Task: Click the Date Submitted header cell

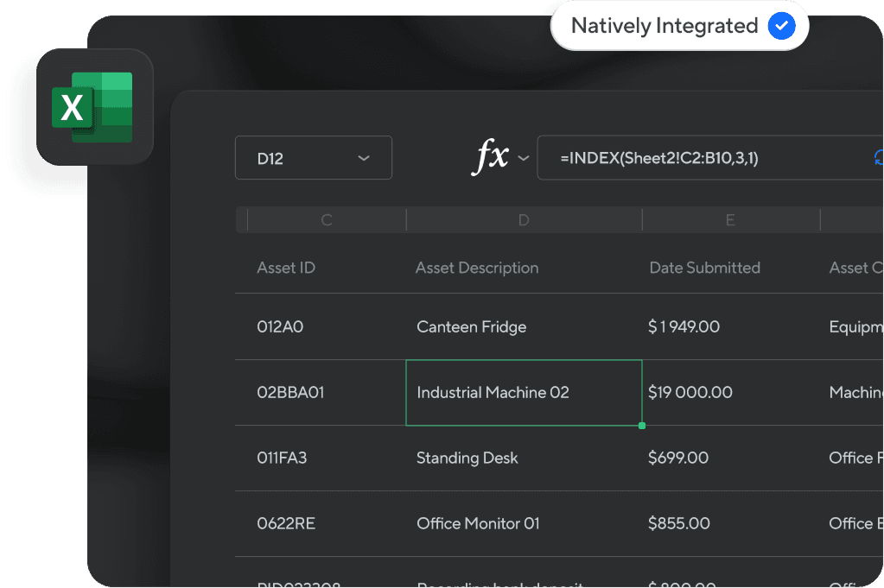Action: (705, 268)
